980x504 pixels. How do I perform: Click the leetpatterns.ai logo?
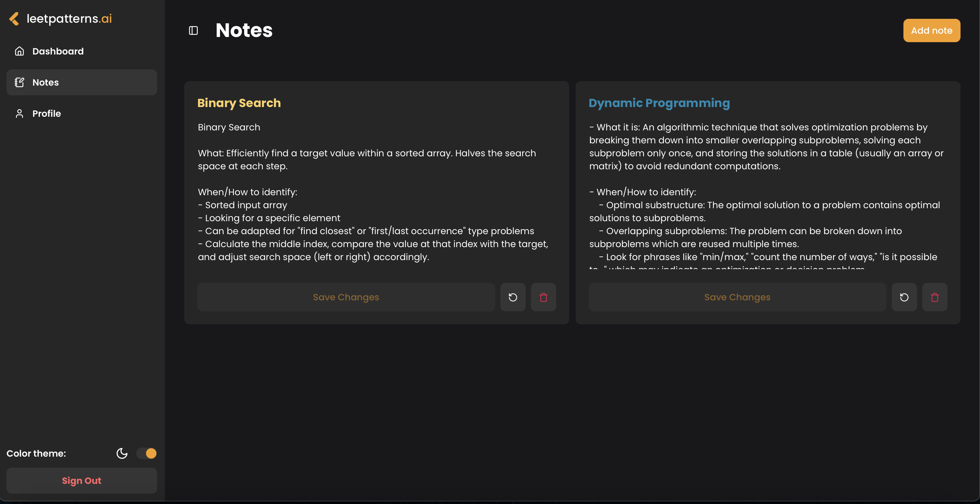[x=60, y=18]
